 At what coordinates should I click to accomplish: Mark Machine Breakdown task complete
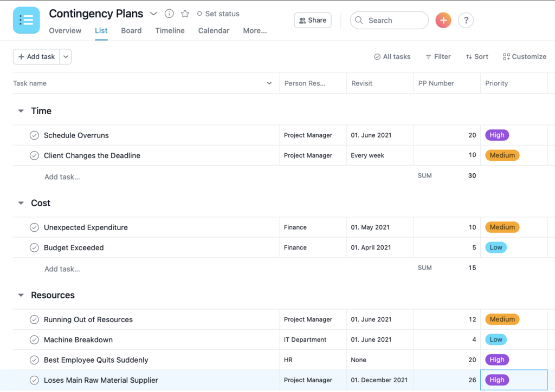point(34,340)
